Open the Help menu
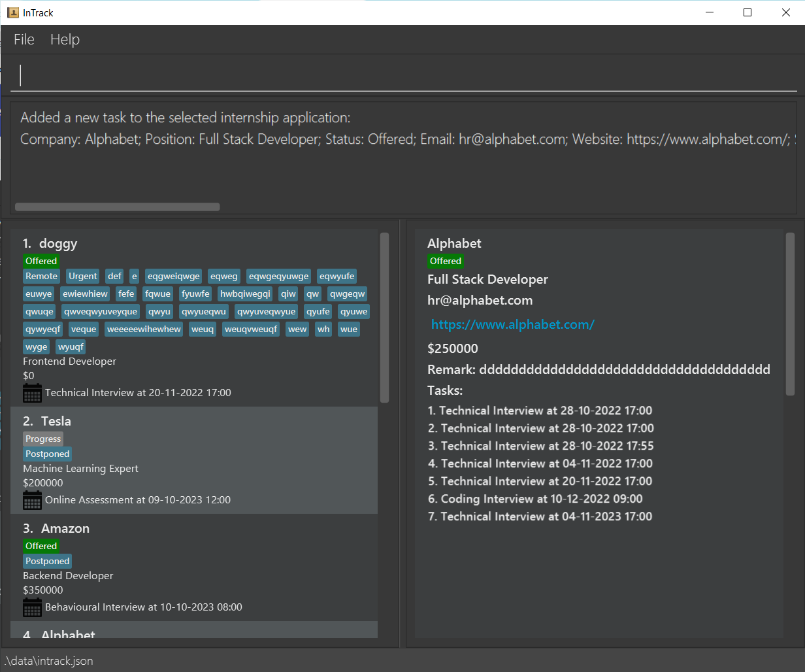The width and height of the screenshot is (805, 672). (x=65, y=39)
